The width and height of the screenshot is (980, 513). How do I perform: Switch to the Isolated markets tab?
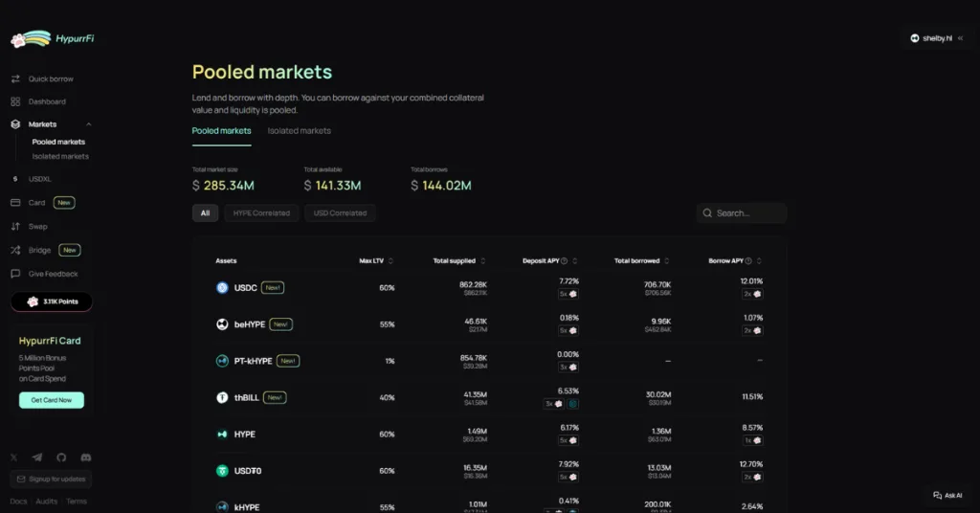[x=299, y=131]
